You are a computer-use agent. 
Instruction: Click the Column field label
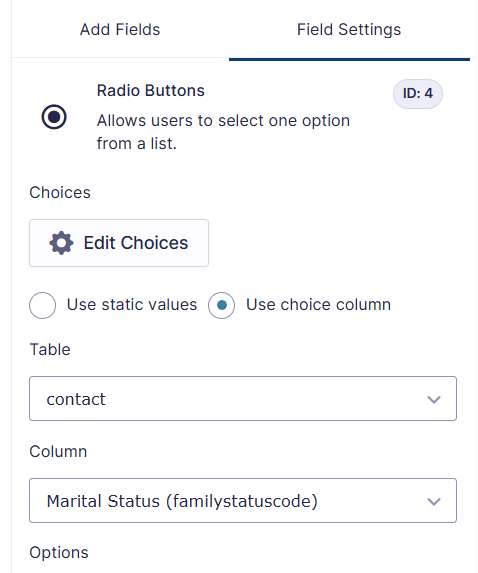point(58,452)
